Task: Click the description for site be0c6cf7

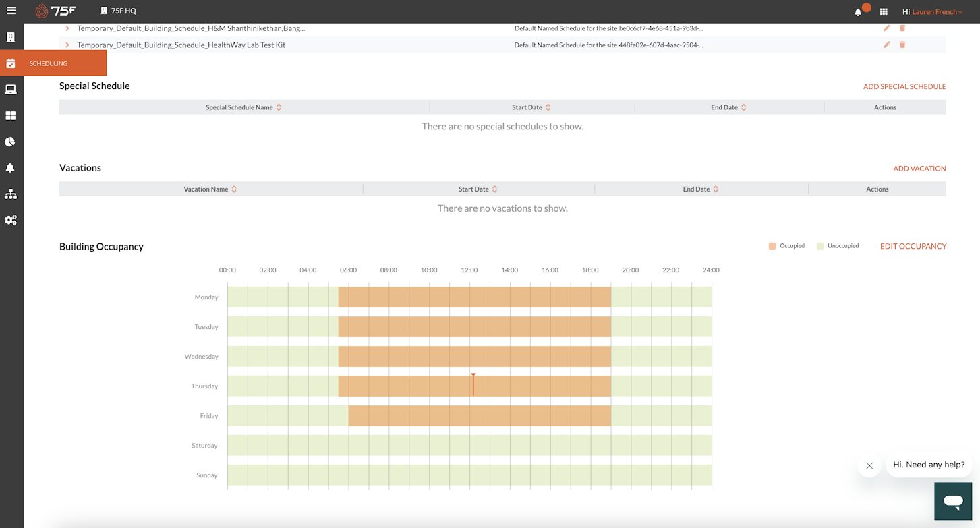Action: point(608,28)
